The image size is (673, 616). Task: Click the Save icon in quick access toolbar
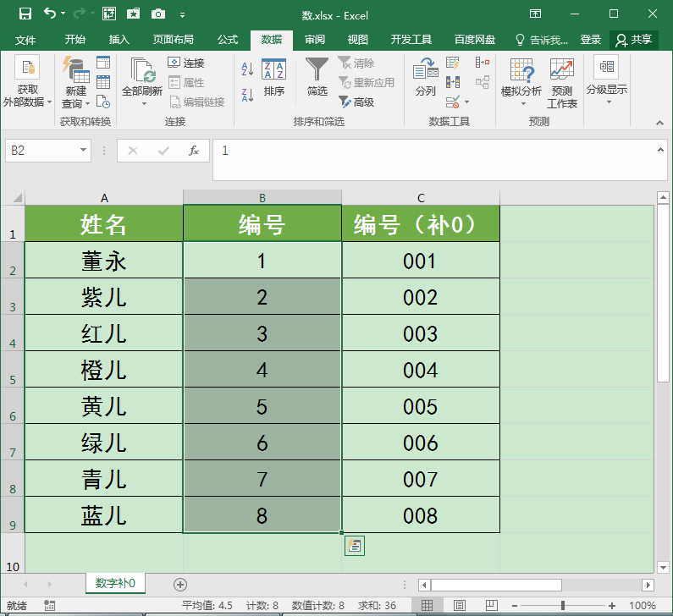click(25, 14)
